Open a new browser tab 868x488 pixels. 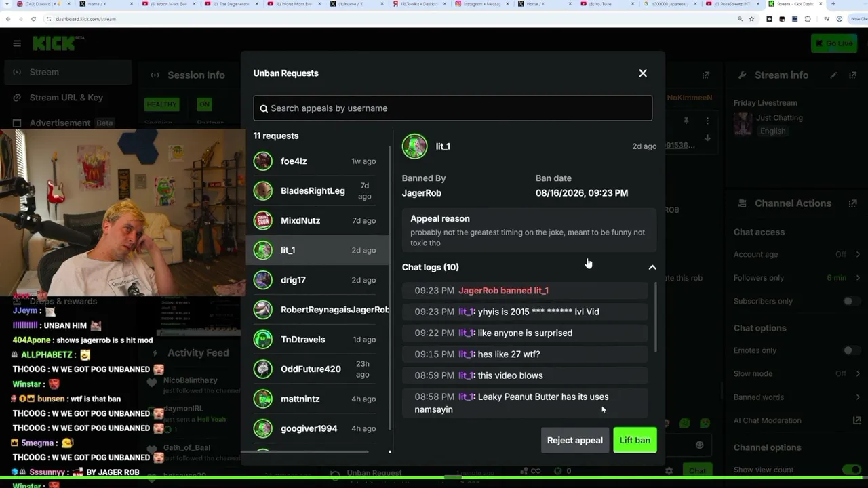[x=833, y=4]
